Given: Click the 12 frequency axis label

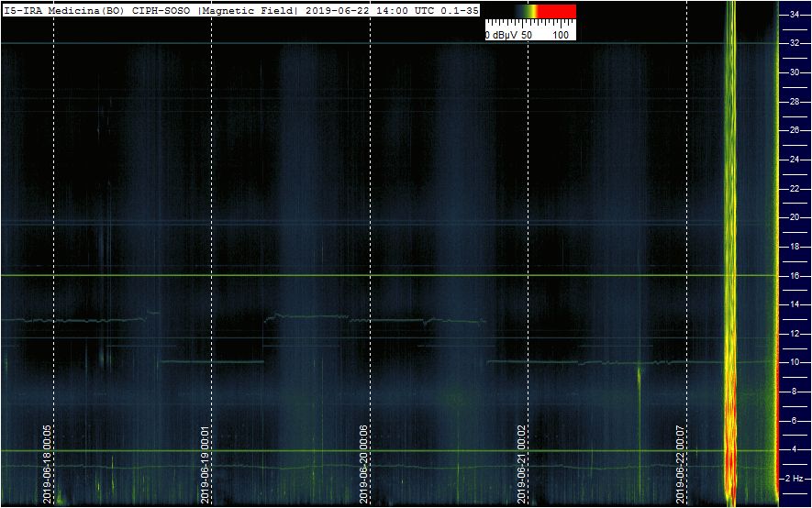Looking at the screenshot, I should point(795,334).
